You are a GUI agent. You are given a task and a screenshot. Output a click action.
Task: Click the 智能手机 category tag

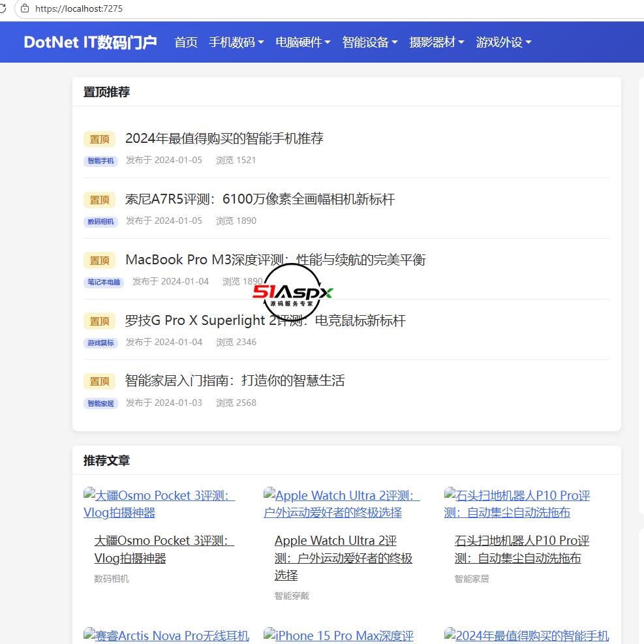pyautogui.click(x=100, y=161)
